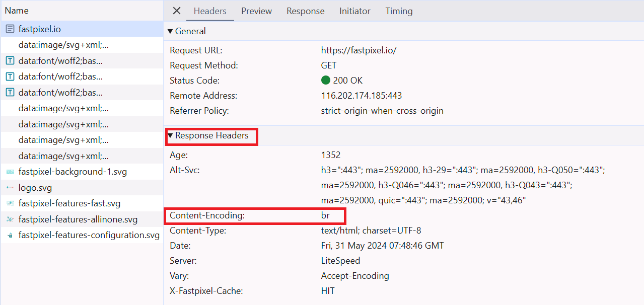Open the Timing tab
This screenshot has height=305, width=644.
click(399, 11)
